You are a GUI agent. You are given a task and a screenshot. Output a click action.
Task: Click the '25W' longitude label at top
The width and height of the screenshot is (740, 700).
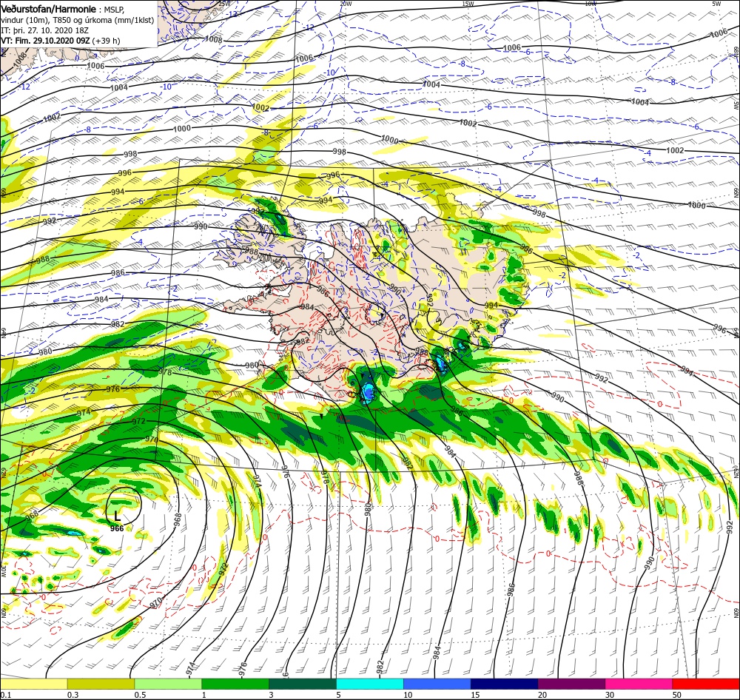[x=225, y=3]
